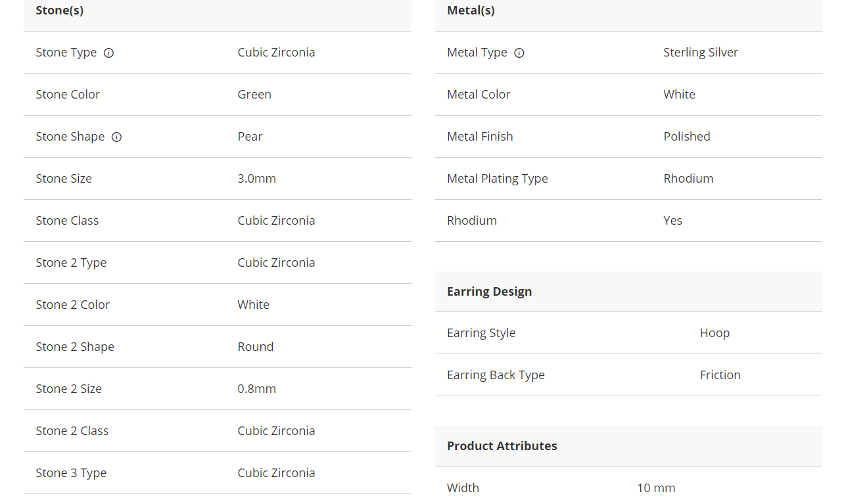Click the Friction earring back type value
Viewport: 844px width, 504px height.
[720, 375]
